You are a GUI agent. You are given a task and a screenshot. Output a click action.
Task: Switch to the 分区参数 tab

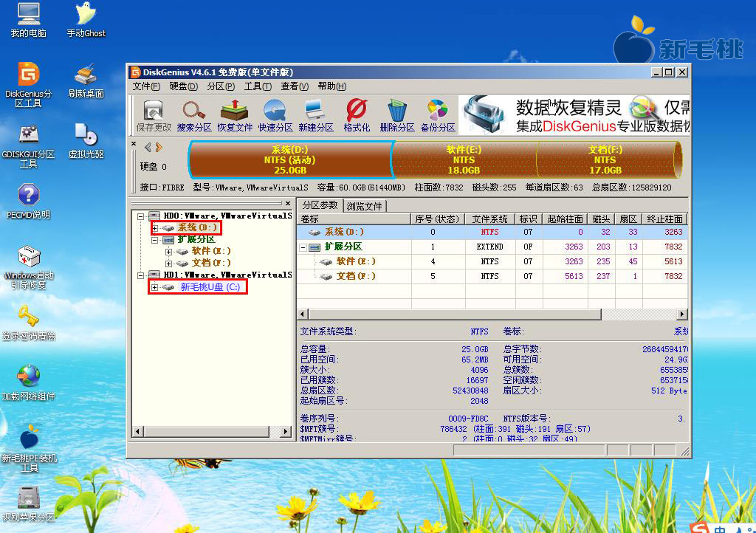pos(320,205)
